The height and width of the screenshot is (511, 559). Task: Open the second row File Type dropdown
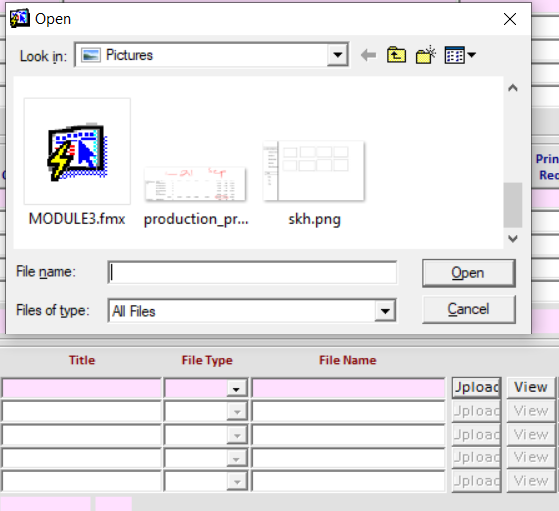[x=236, y=412]
